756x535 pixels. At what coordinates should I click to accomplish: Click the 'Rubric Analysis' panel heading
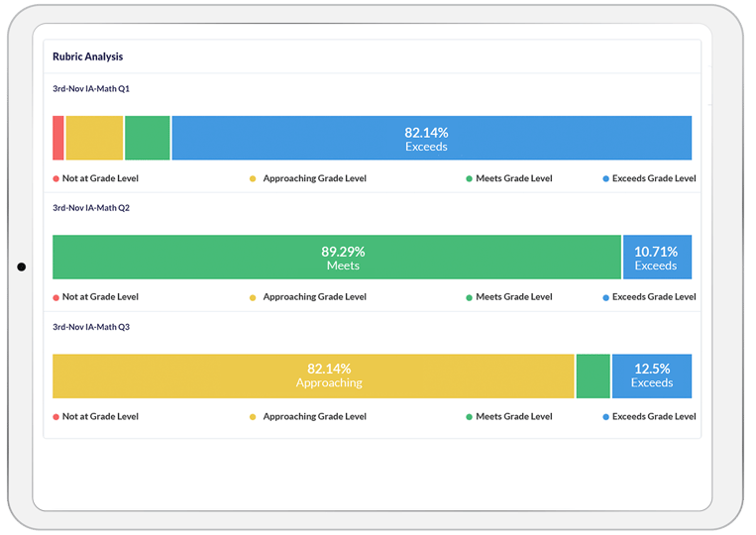pos(88,57)
